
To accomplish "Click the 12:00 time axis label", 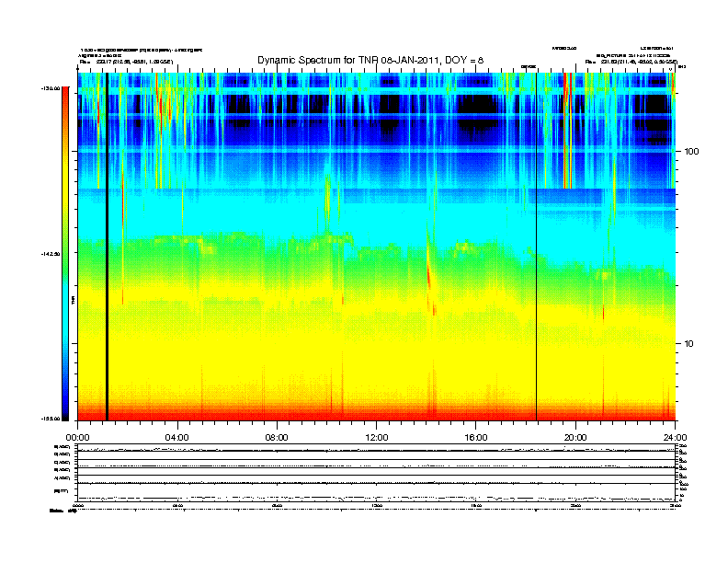I will (x=377, y=438).
